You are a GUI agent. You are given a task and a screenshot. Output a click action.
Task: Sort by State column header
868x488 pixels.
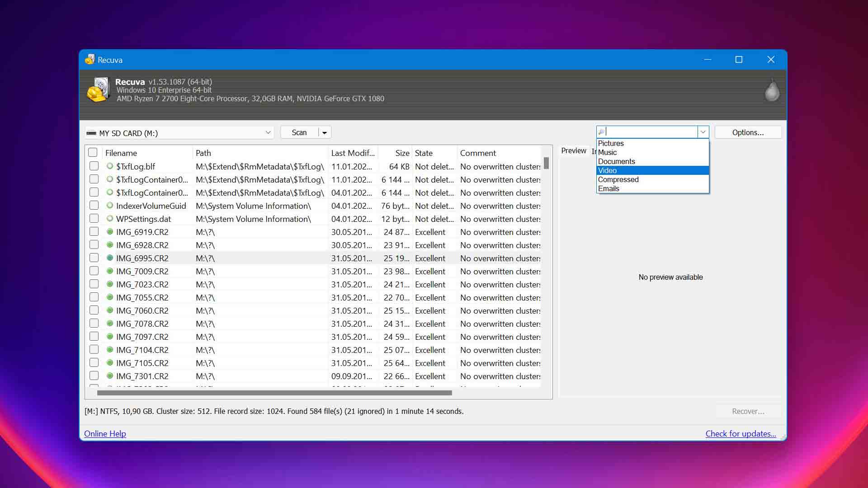click(434, 153)
